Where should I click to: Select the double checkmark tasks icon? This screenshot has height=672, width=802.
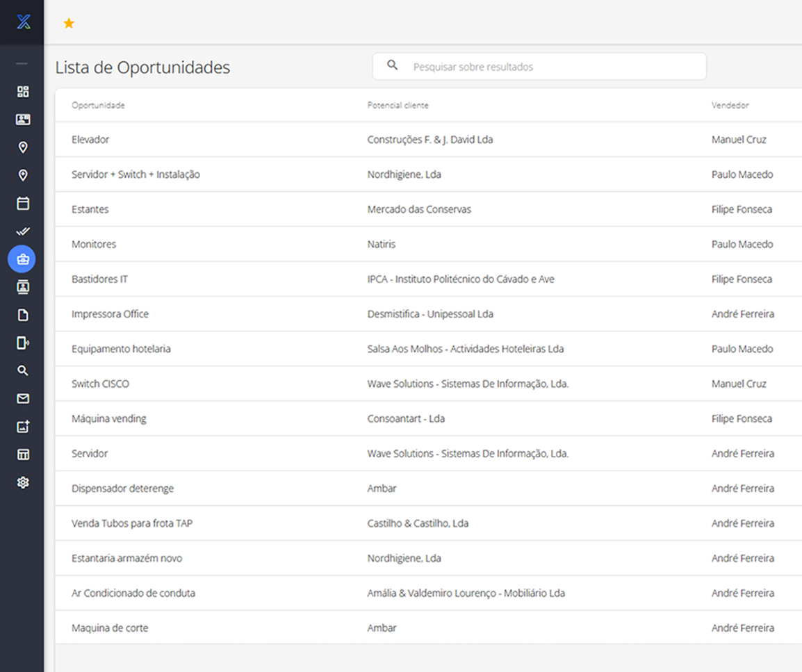click(x=23, y=231)
